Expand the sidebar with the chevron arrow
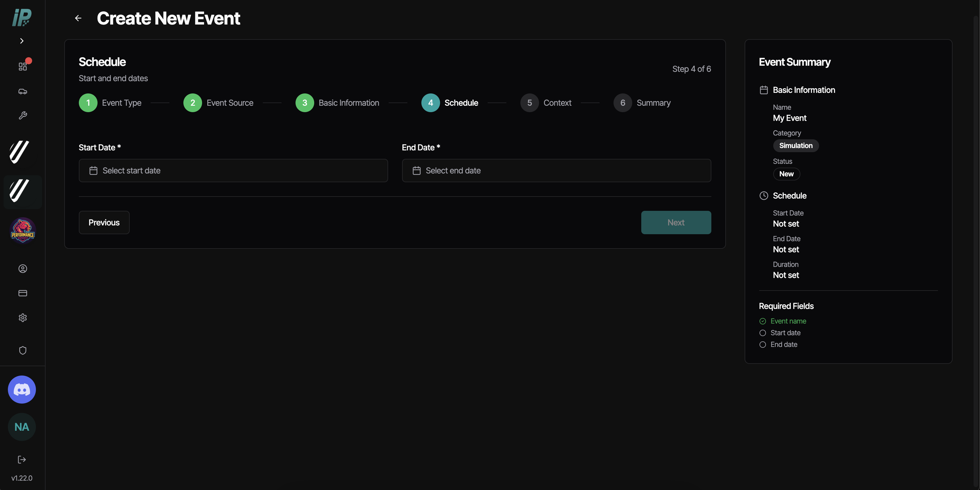The height and width of the screenshot is (490, 980). tap(22, 41)
